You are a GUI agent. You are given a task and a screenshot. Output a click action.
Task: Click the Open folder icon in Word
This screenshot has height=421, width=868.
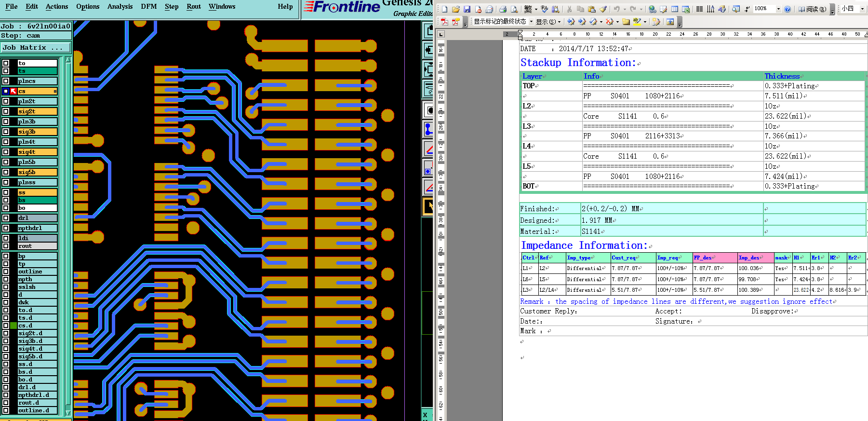(455, 9)
